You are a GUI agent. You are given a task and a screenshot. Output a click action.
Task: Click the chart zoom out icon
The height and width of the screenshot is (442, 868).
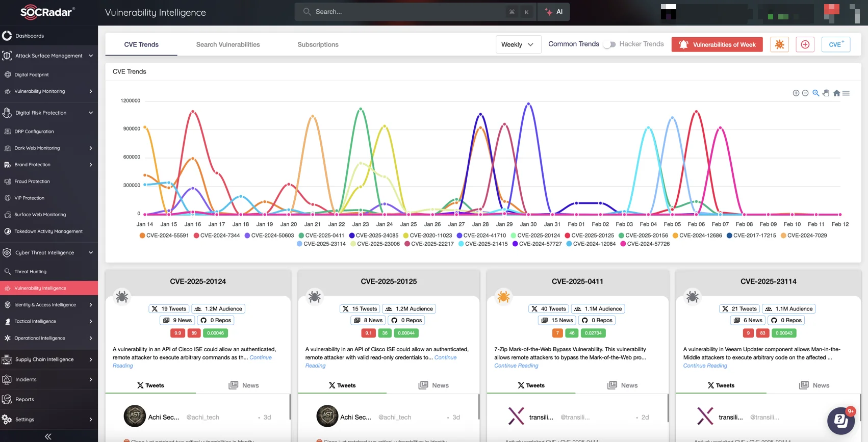coord(805,93)
